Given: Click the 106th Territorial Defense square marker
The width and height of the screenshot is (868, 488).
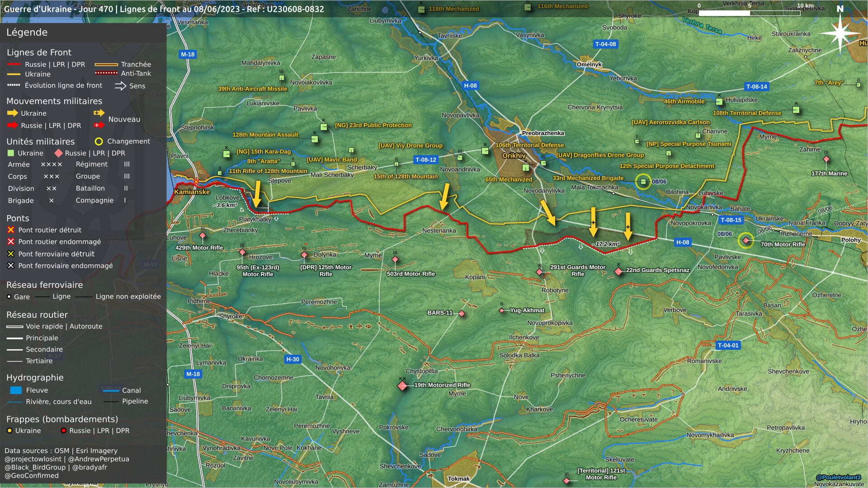Looking at the screenshot, I should (485, 151).
